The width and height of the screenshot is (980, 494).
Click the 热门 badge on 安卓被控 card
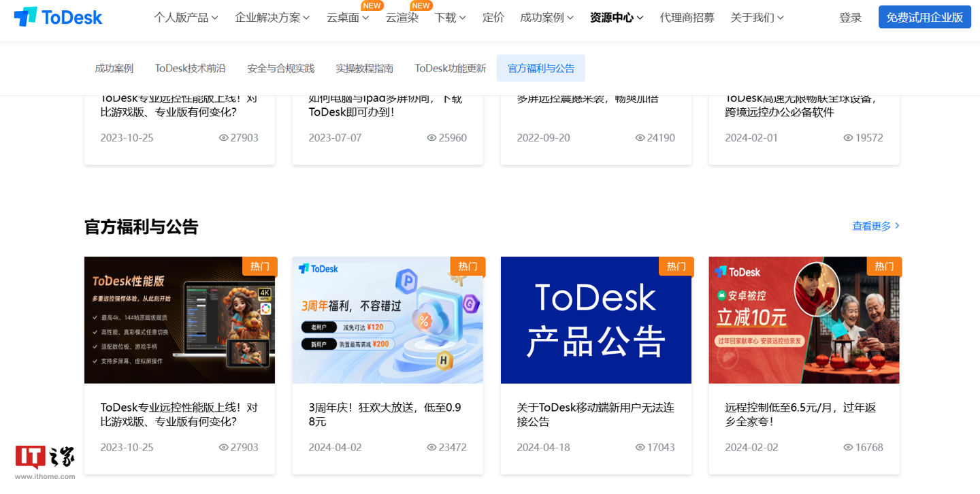[x=885, y=266]
